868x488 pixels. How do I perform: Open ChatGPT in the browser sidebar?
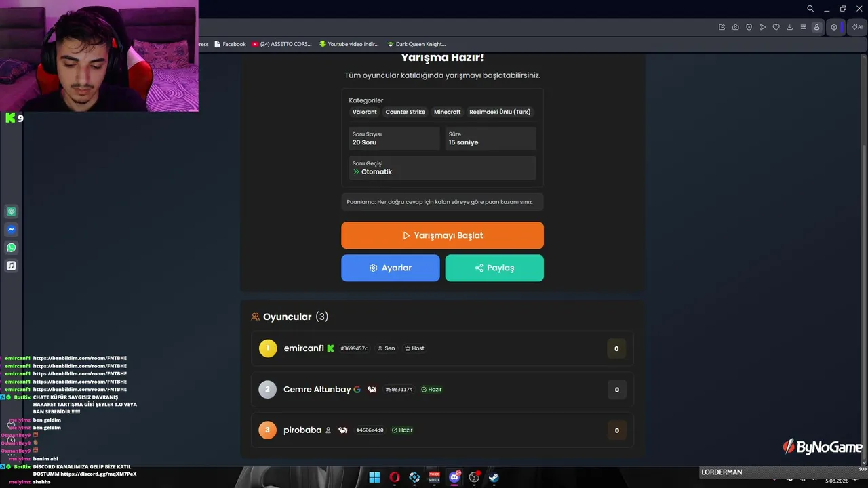click(x=12, y=211)
